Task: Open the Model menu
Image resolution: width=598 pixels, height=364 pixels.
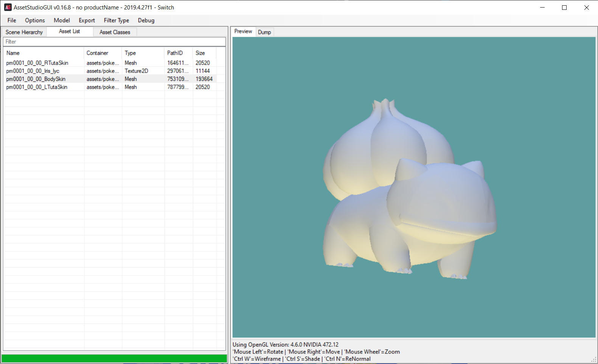Action: [62, 20]
